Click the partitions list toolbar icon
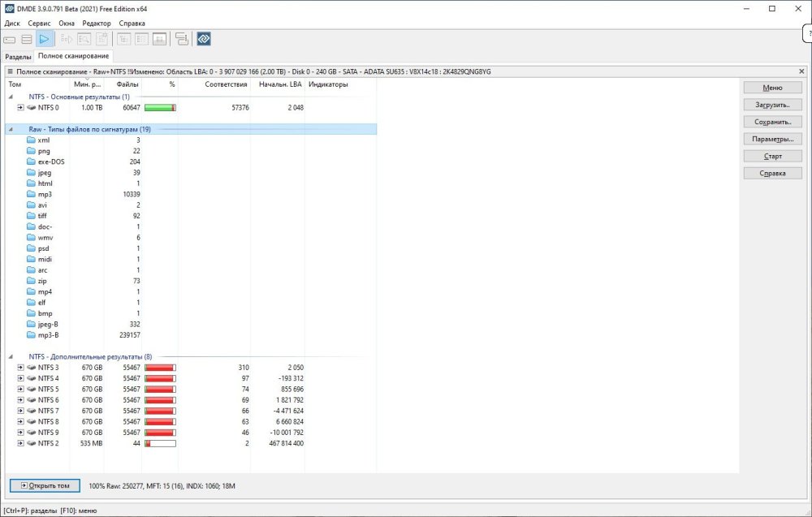 coord(27,38)
